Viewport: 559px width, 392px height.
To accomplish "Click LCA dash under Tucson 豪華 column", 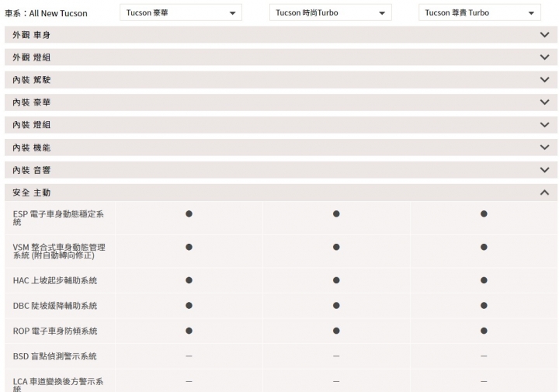I will [189, 381].
